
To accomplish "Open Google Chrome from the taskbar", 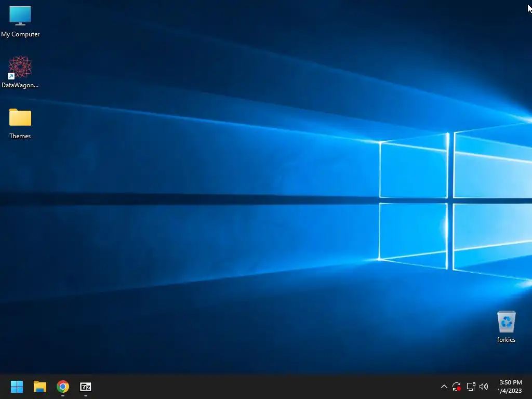I will (63, 387).
